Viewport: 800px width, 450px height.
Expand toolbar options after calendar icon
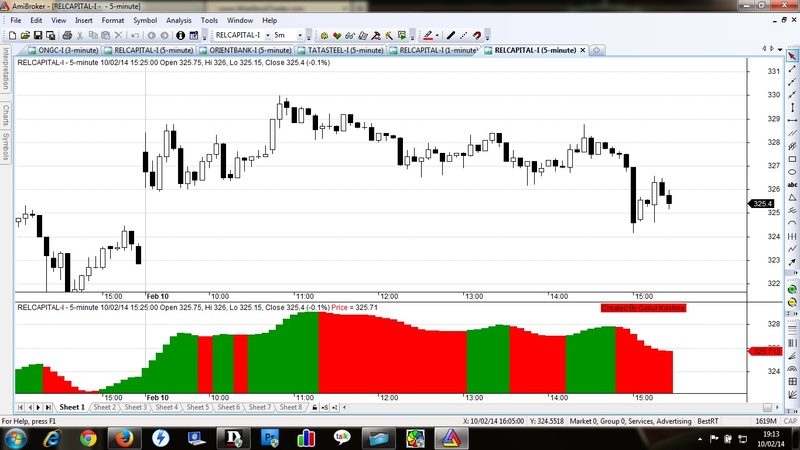coord(205,36)
